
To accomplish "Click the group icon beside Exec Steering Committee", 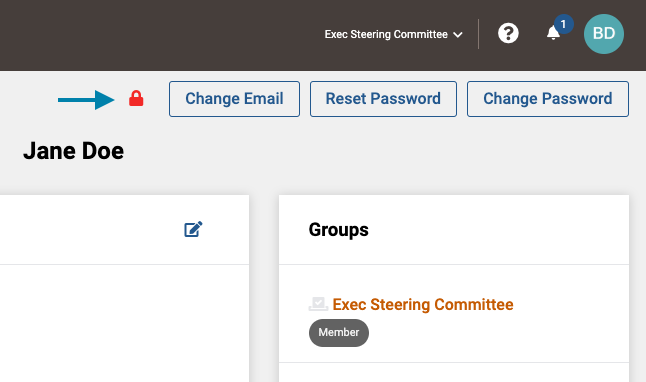I will coord(318,304).
